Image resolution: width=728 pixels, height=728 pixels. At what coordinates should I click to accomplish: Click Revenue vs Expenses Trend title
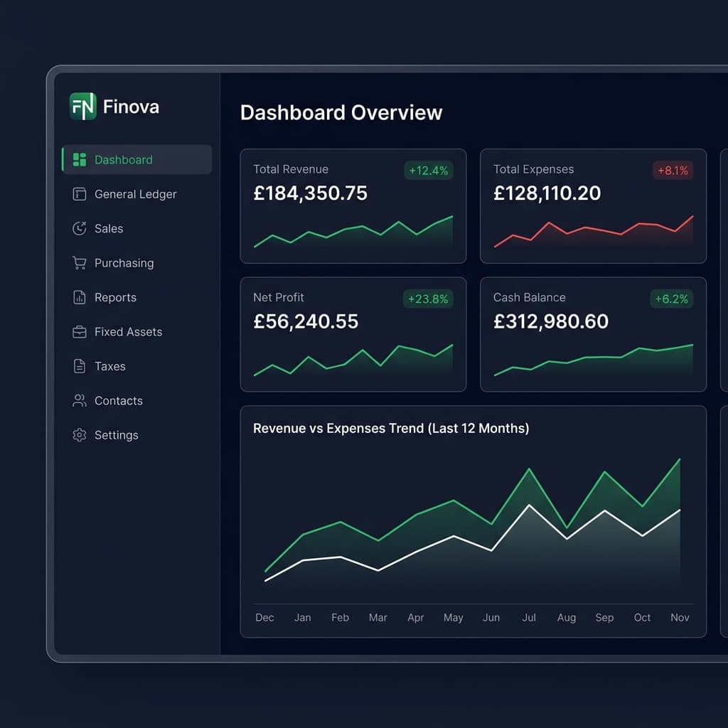(x=391, y=428)
